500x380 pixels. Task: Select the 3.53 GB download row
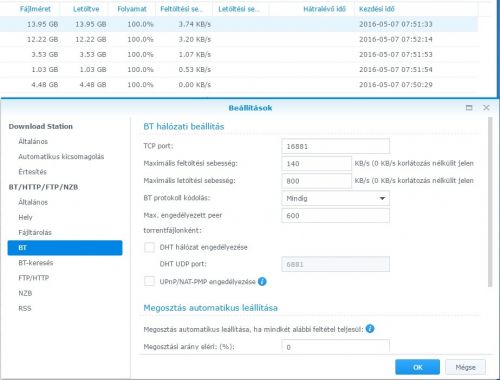239,54
